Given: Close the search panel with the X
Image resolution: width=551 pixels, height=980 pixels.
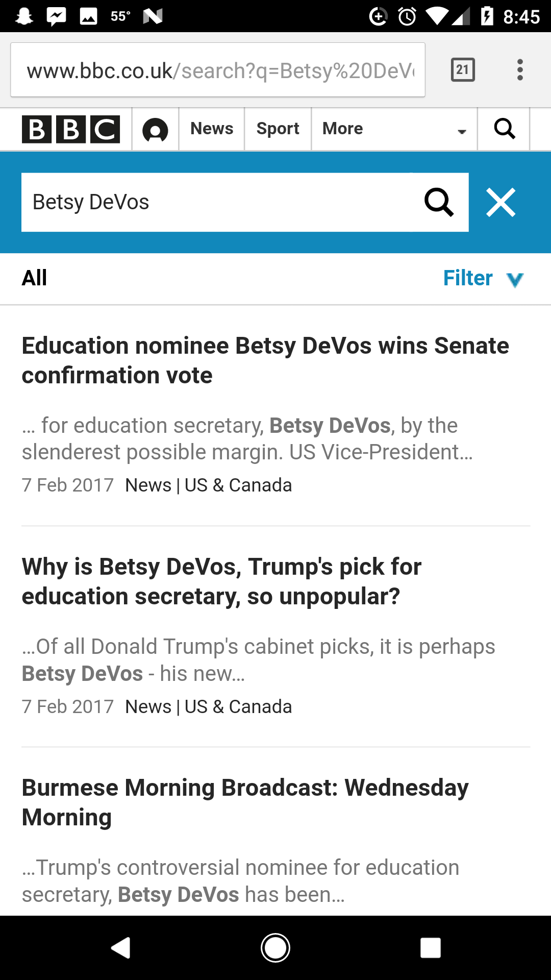Looking at the screenshot, I should (501, 203).
